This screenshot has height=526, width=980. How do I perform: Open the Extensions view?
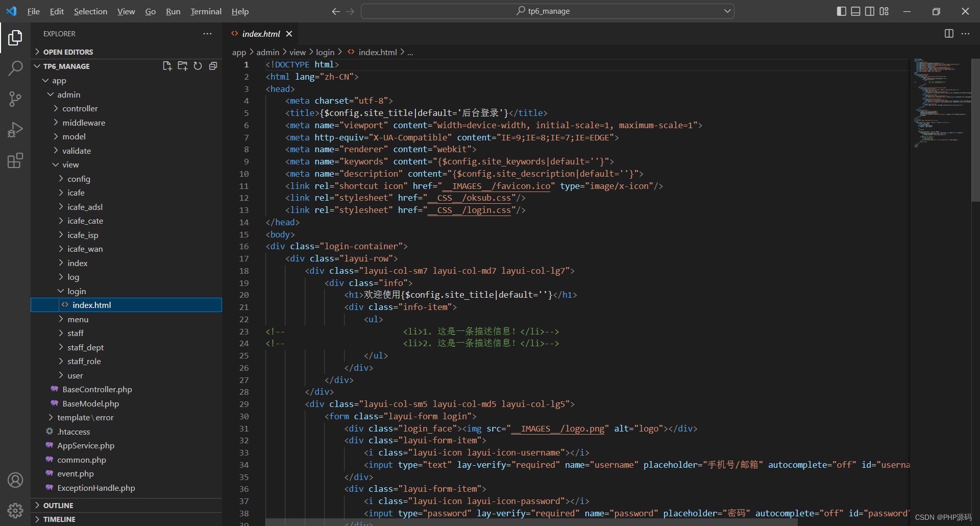15,161
